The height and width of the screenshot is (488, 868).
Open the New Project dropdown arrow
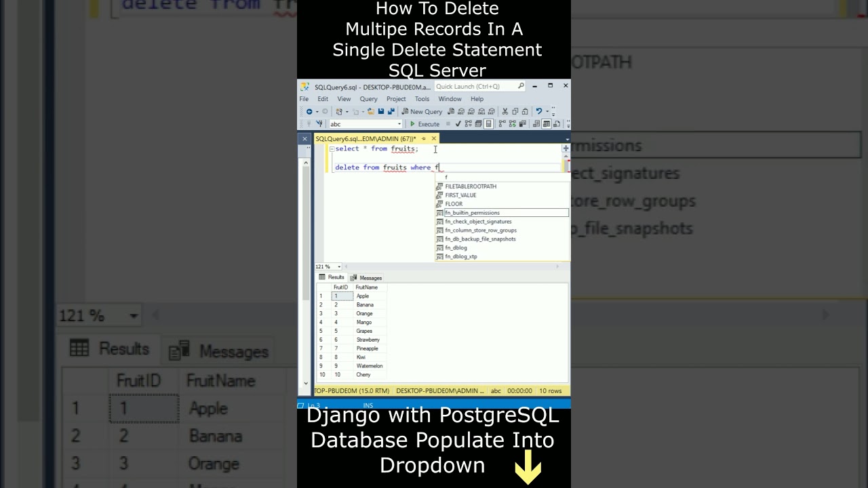tap(347, 112)
